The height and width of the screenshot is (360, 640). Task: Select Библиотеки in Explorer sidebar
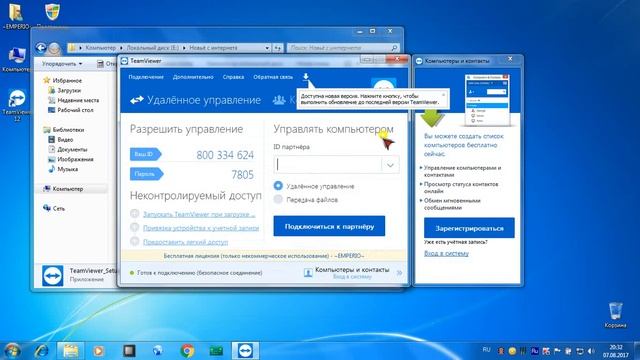tap(68, 129)
